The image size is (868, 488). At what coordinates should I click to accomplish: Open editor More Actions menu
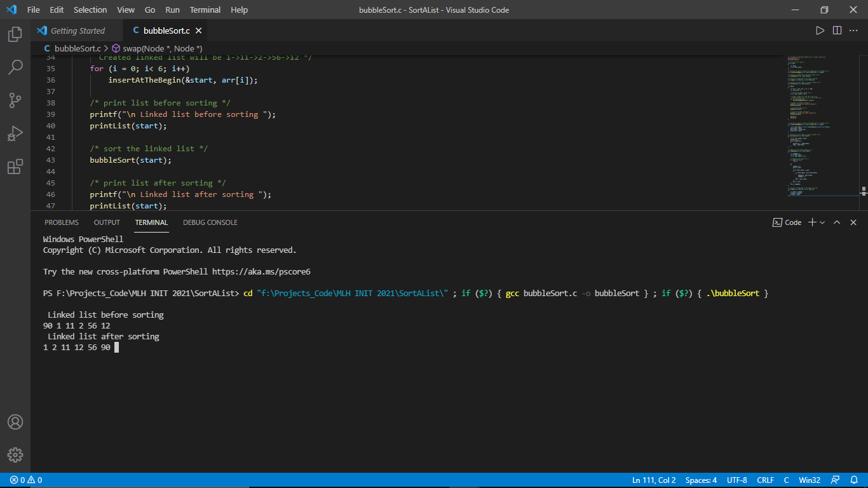(x=853, y=30)
